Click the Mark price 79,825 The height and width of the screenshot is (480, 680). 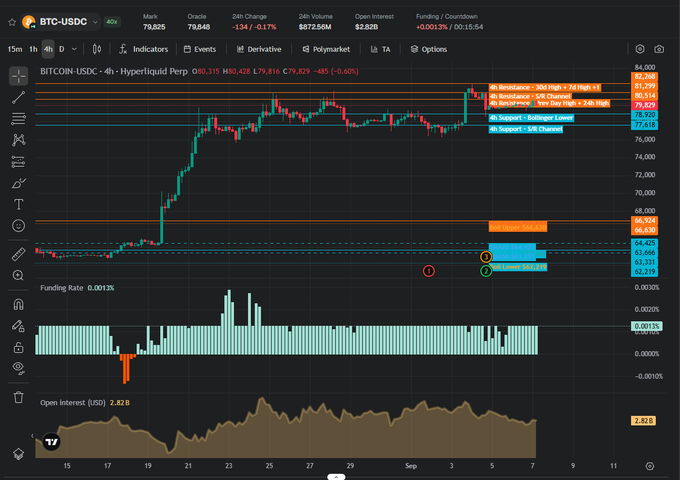154,27
